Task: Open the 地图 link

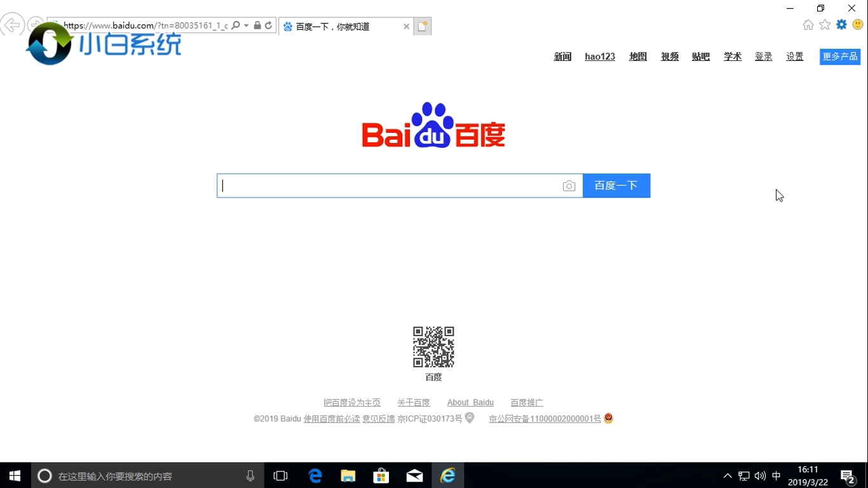Action: [x=638, y=57]
